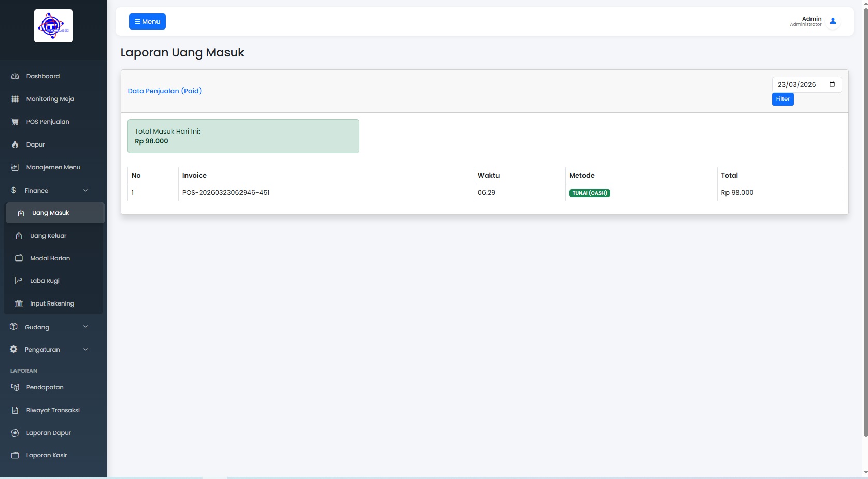Screen dimensions: 868x479
Task: Click the Admin name text
Action: pos(812,19)
